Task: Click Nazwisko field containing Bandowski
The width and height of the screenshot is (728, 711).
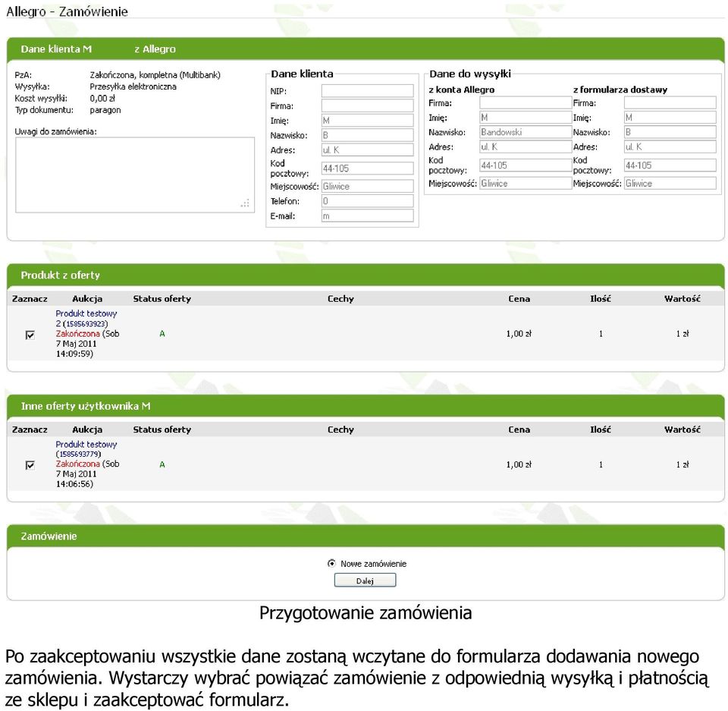Action: tap(526, 132)
